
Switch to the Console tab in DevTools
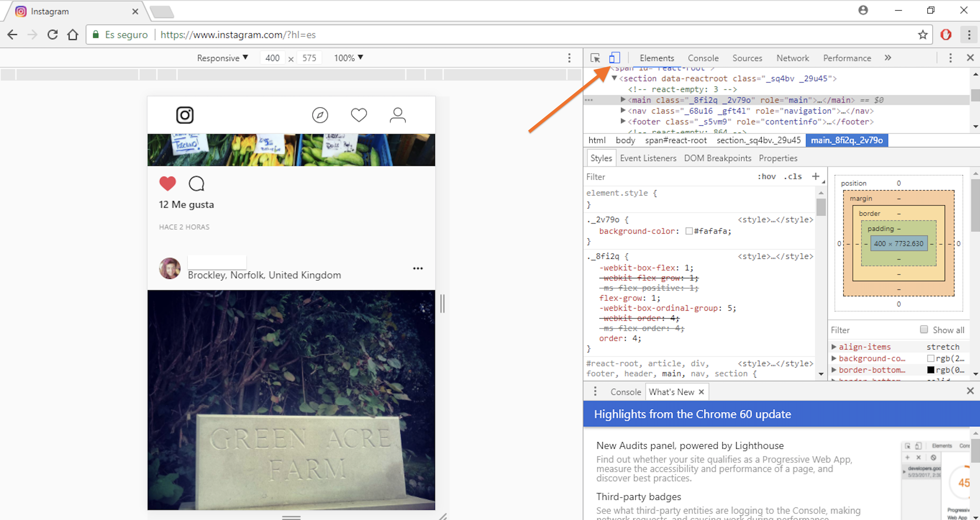[x=703, y=58]
